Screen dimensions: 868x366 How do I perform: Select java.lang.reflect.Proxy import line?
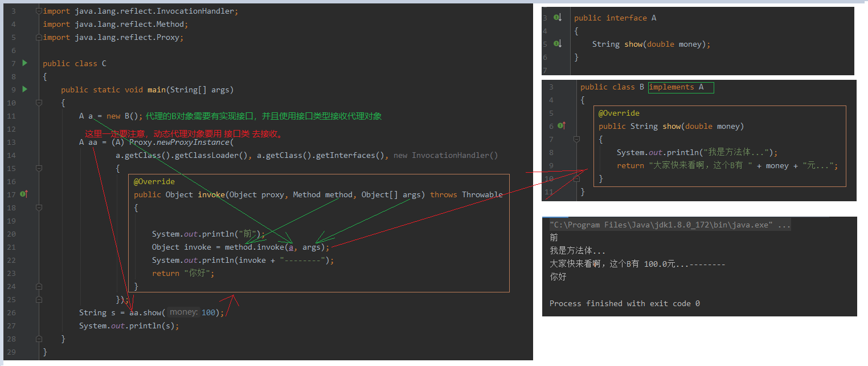113,37
